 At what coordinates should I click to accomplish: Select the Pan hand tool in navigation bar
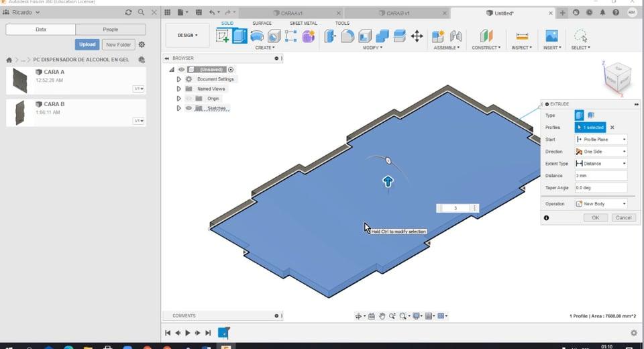[382, 315]
